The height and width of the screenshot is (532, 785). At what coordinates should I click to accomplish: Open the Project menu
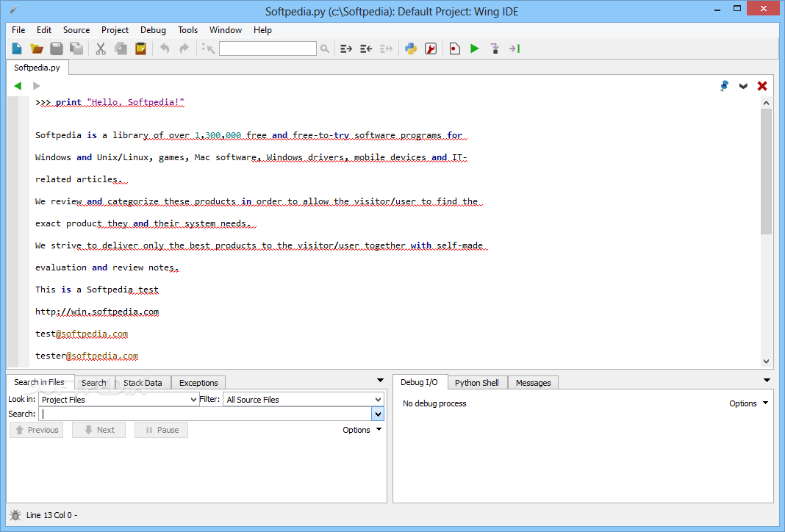115,30
